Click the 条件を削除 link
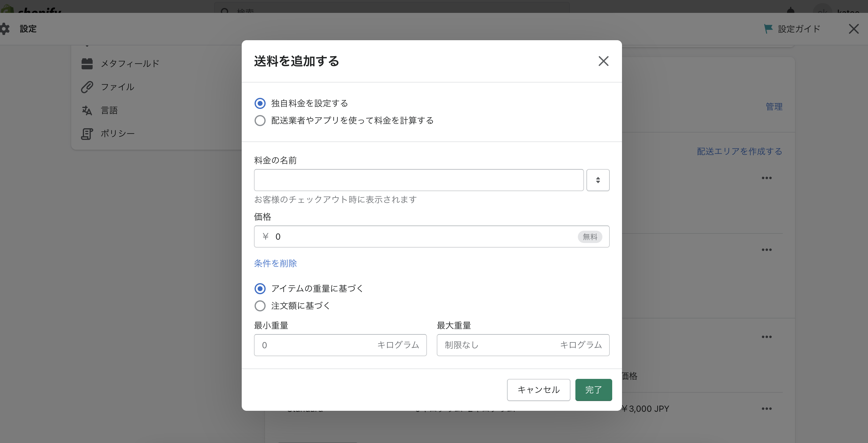 click(275, 264)
